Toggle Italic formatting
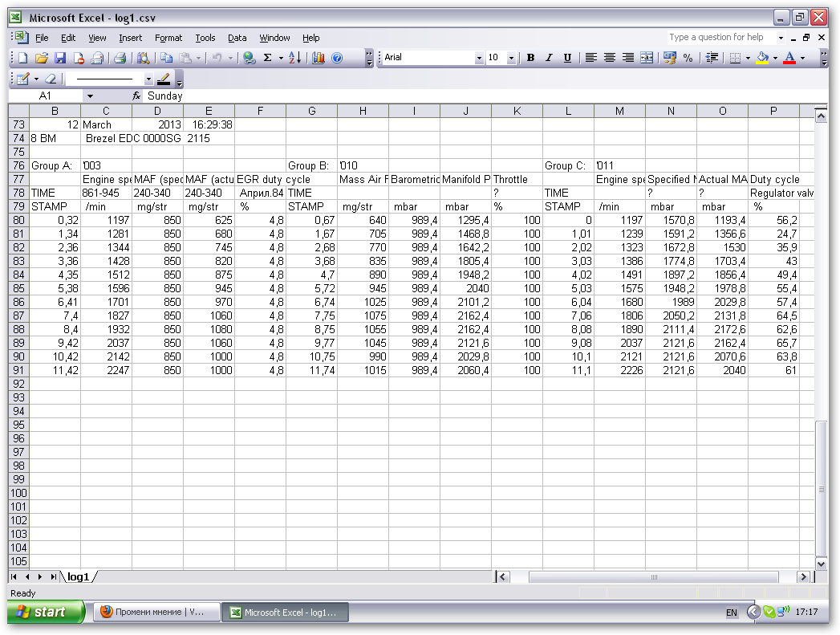The width and height of the screenshot is (840, 635). (549, 58)
